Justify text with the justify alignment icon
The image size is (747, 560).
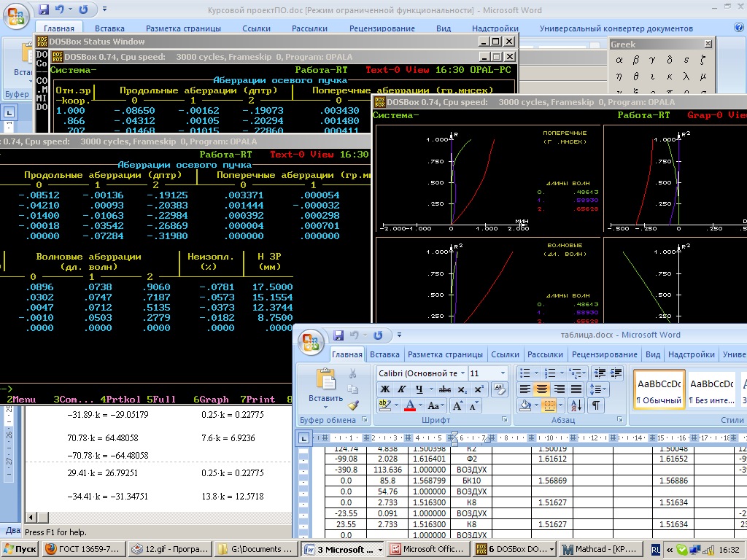click(576, 389)
